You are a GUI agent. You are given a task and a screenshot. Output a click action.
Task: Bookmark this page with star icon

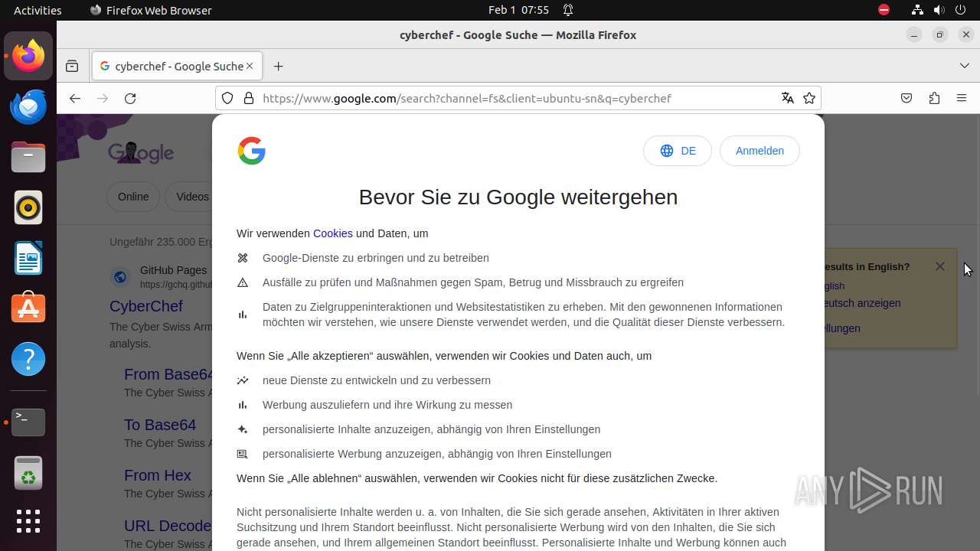tap(809, 98)
